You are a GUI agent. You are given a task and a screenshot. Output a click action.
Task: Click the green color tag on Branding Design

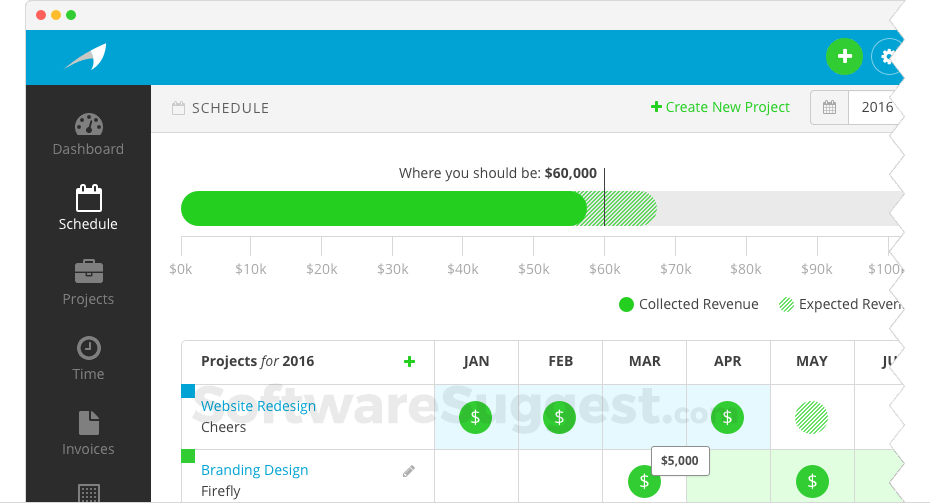click(188, 456)
